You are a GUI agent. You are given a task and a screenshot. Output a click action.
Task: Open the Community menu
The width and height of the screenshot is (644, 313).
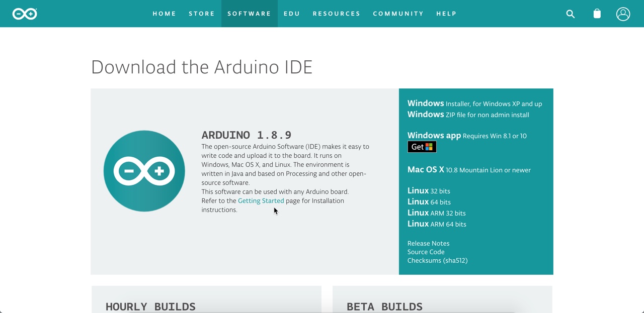398,14
